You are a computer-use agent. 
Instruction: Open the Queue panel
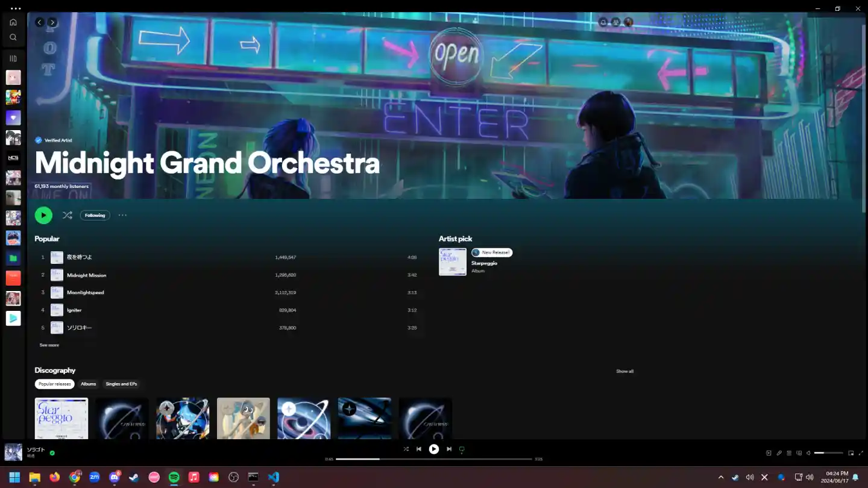(789, 452)
